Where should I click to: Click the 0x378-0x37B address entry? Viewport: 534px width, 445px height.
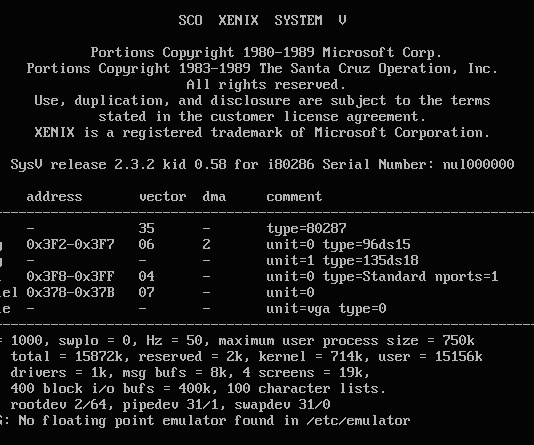[70, 292]
